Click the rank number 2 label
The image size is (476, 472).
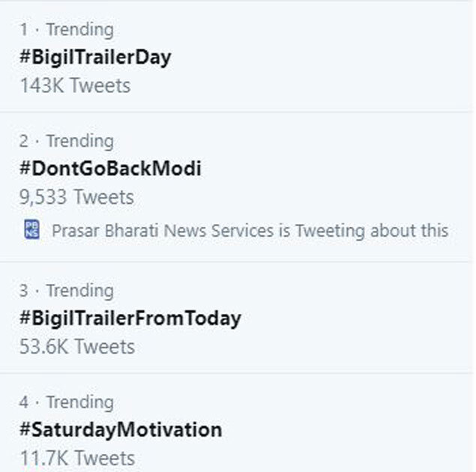click(24, 142)
